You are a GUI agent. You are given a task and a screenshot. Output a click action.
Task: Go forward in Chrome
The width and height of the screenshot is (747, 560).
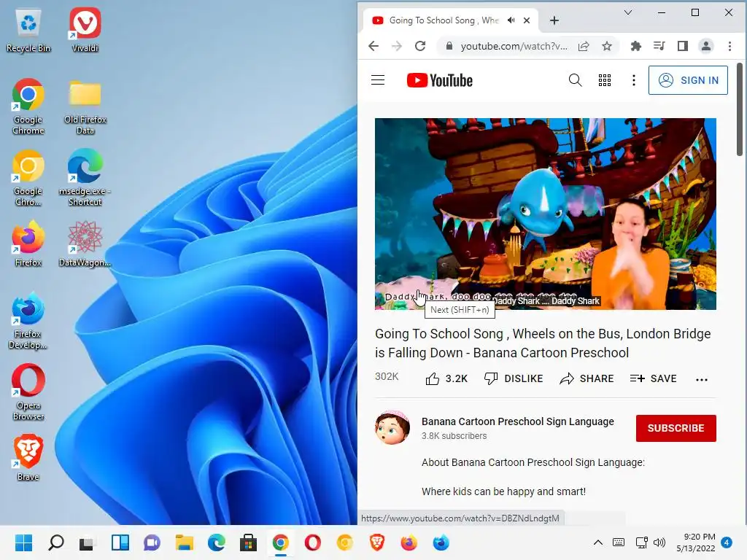(x=396, y=46)
